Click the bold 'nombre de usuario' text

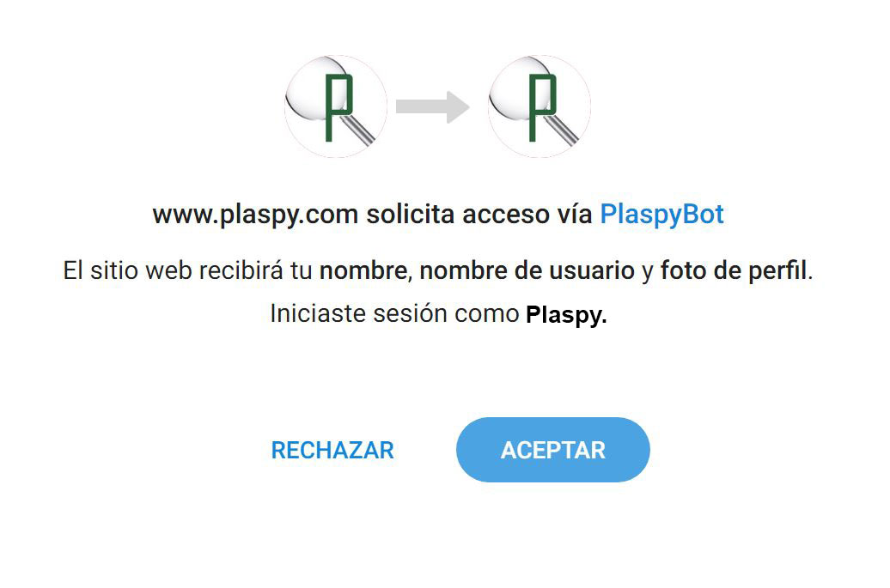coord(527,270)
